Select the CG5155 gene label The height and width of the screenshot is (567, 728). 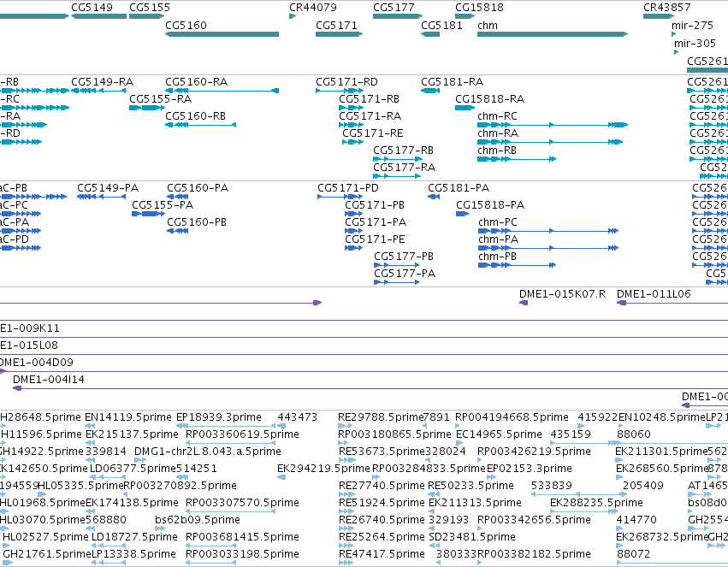coord(150,8)
